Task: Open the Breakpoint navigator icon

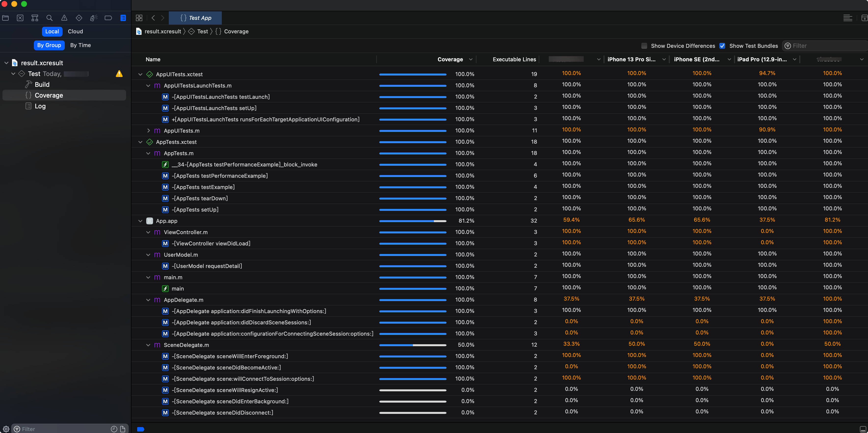Action: pyautogui.click(x=108, y=18)
